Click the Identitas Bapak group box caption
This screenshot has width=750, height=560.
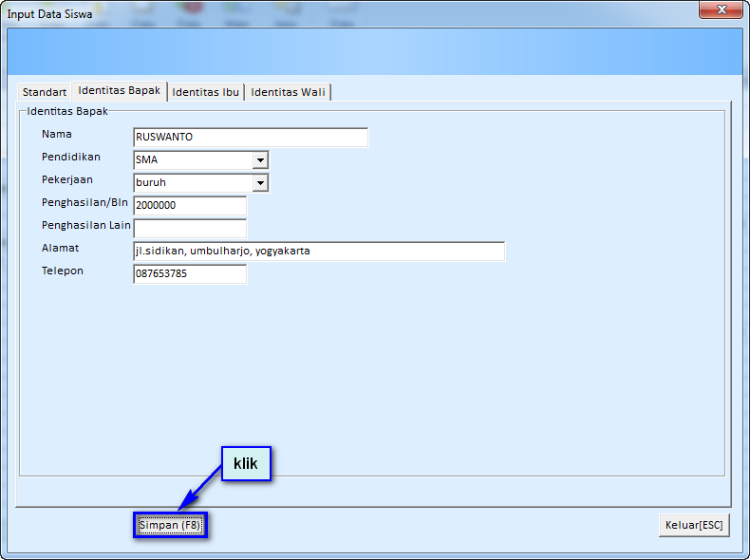67,111
